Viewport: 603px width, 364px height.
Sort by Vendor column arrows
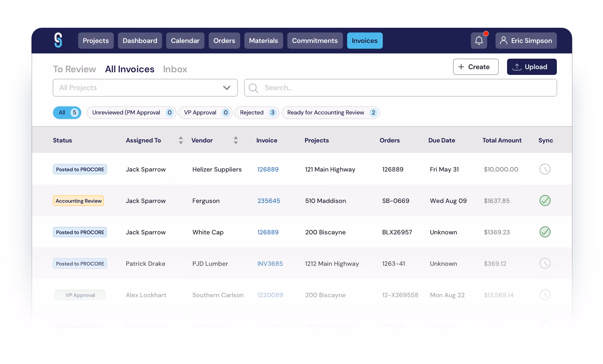pyautogui.click(x=236, y=140)
